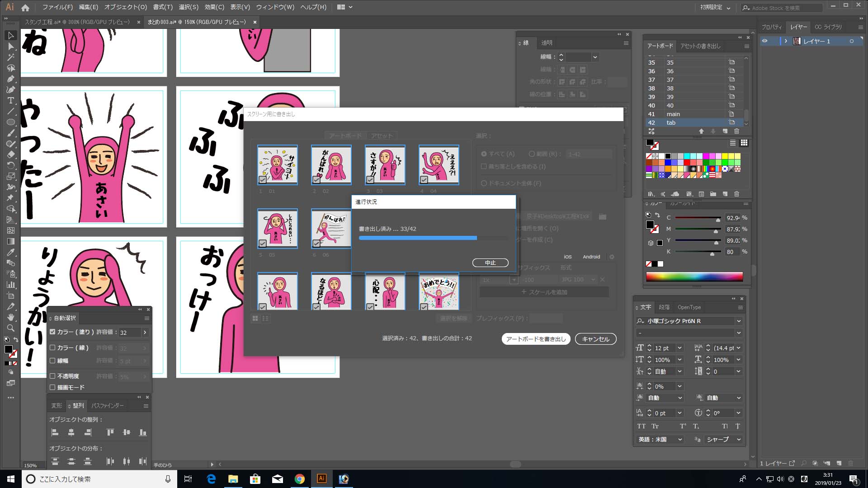Switch swatches panel to thumbnail view

[744, 143]
